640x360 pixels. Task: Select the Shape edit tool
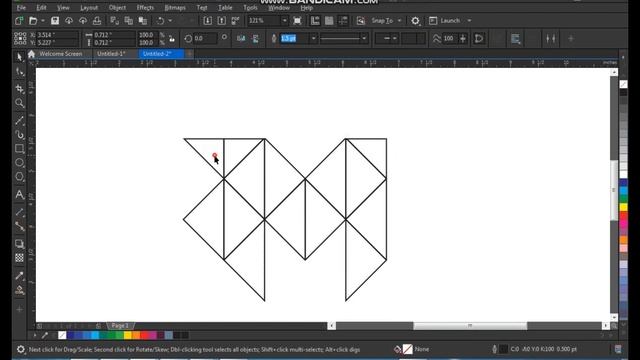point(19,72)
